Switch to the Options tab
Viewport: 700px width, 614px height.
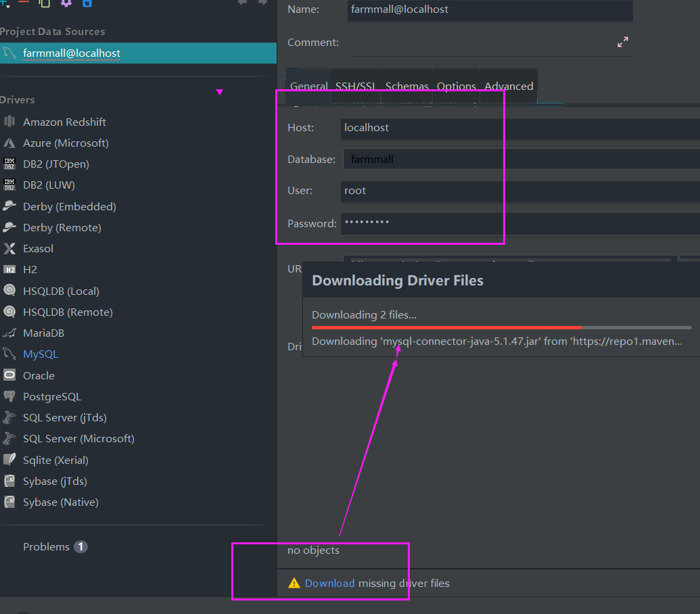(x=457, y=86)
